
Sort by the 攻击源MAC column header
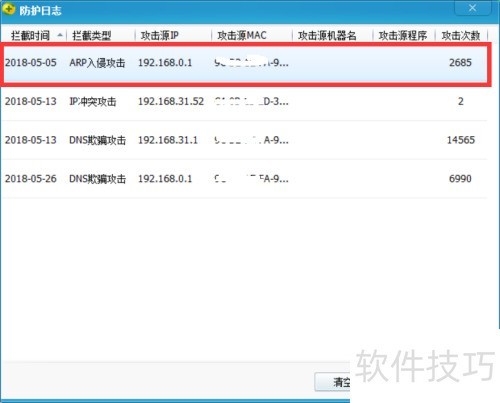point(242,35)
